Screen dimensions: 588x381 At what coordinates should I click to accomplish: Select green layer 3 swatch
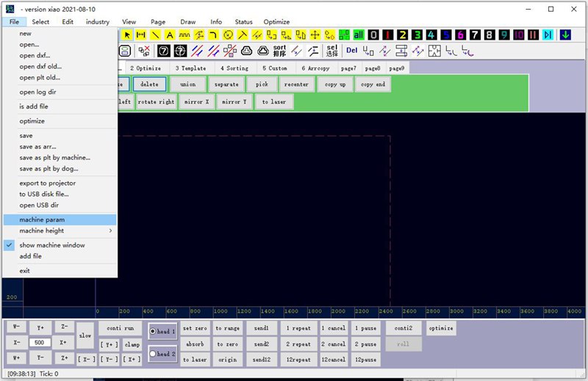pyautogui.click(x=417, y=35)
